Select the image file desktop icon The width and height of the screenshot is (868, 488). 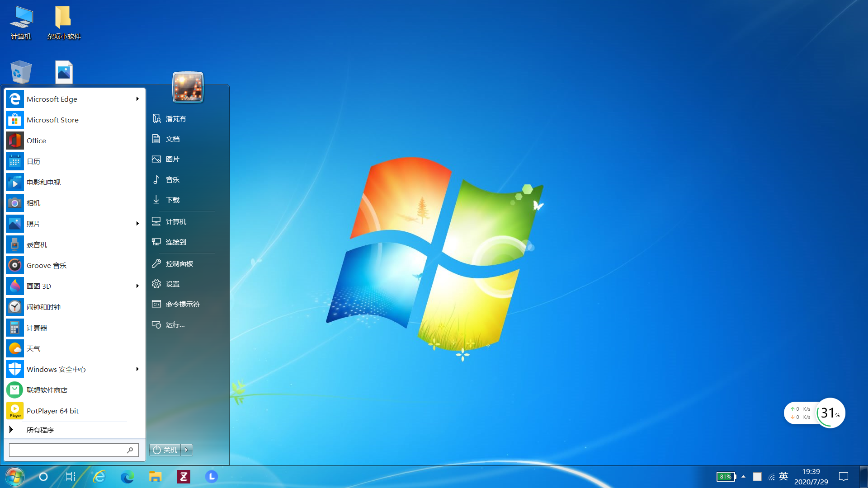click(64, 72)
